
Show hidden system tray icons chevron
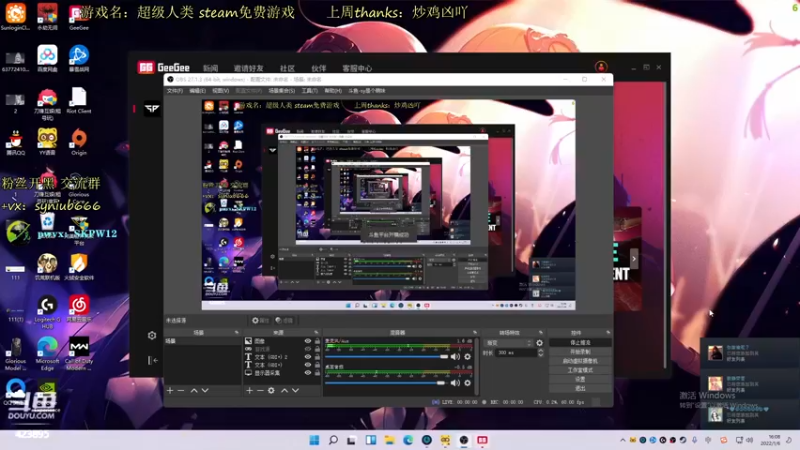[622, 440]
